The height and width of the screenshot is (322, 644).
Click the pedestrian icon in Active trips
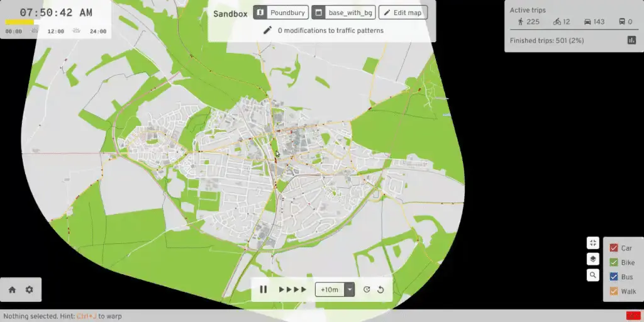tap(521, 22)
